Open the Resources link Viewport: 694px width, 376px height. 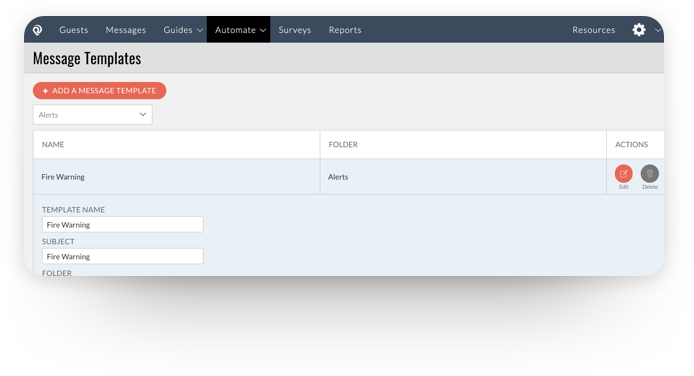pos(594,30)
